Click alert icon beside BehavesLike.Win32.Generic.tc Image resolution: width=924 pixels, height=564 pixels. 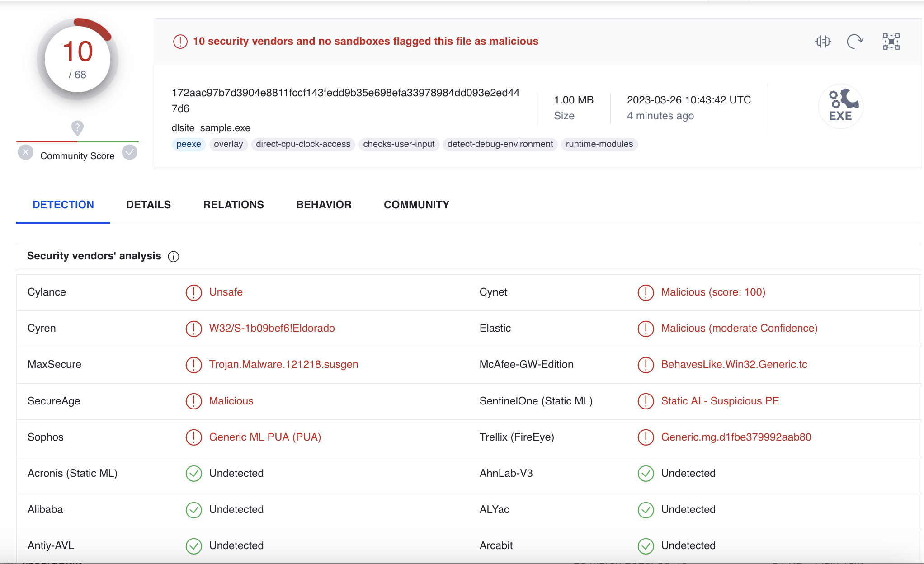(646, 365)
